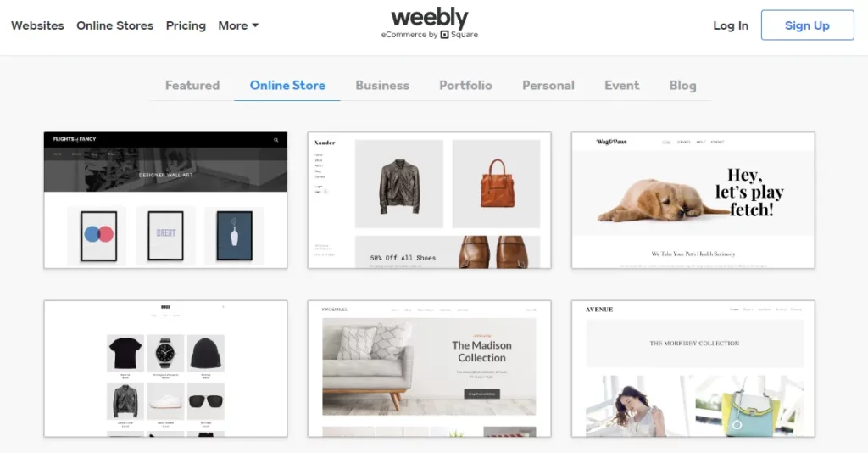Viewport: 868px width, 453px height.
Task: Select the Business tab
Action: [x=382, y=86]
